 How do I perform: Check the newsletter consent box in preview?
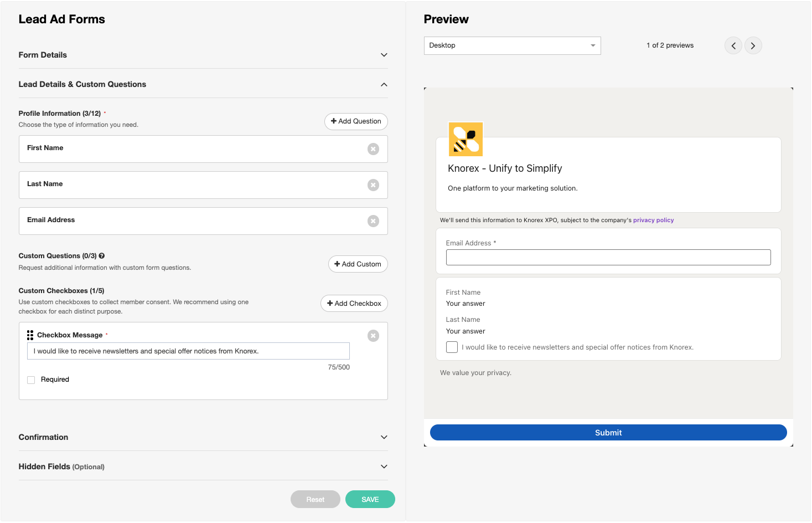[x=452, y=347]
